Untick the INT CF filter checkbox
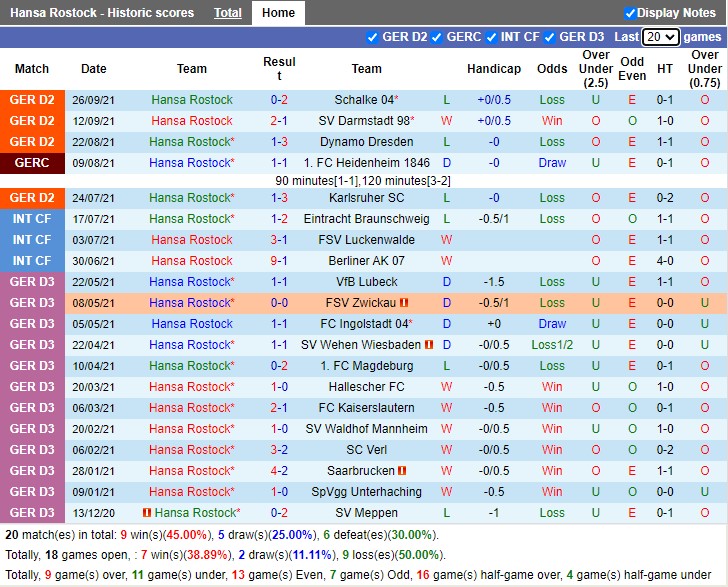Image resolution: width=728 pixels, height=587 pixels. [x=491, y=37]
